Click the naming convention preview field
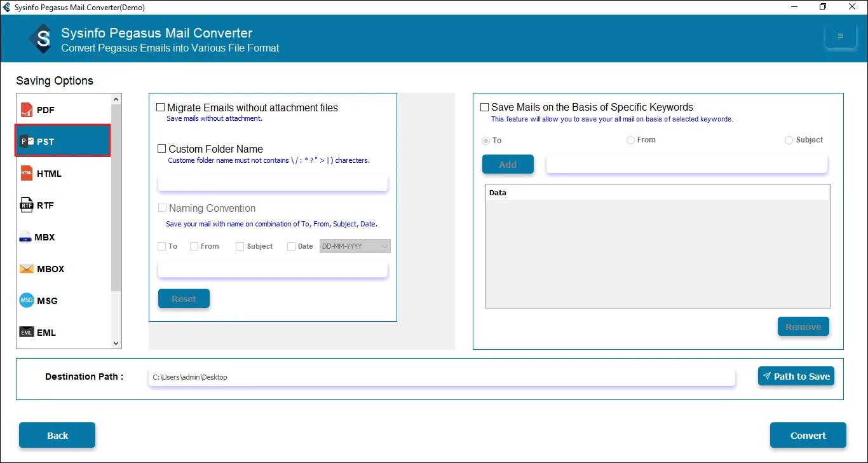 click(273, 270)
